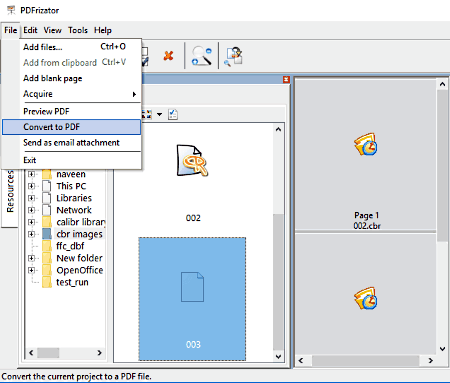Open the Acquire submenu

point(72,94)
